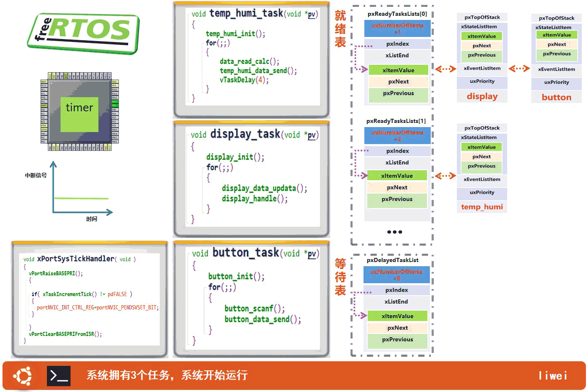Click the green interrupt signal line
Viewport: 588px width, 392px height.
click(x=81, y=198)
